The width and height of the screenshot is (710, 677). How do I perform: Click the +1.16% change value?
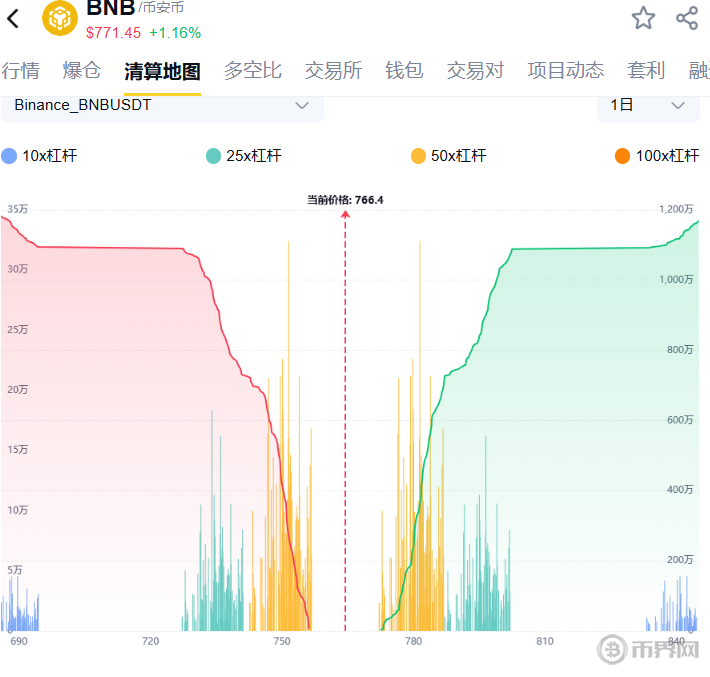pos(175,33)
